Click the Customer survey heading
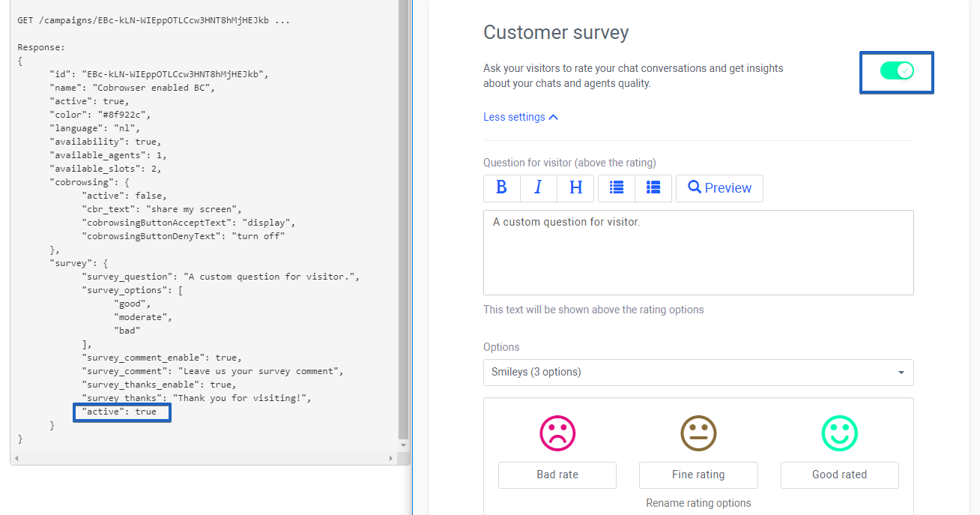 click(556, 32)
